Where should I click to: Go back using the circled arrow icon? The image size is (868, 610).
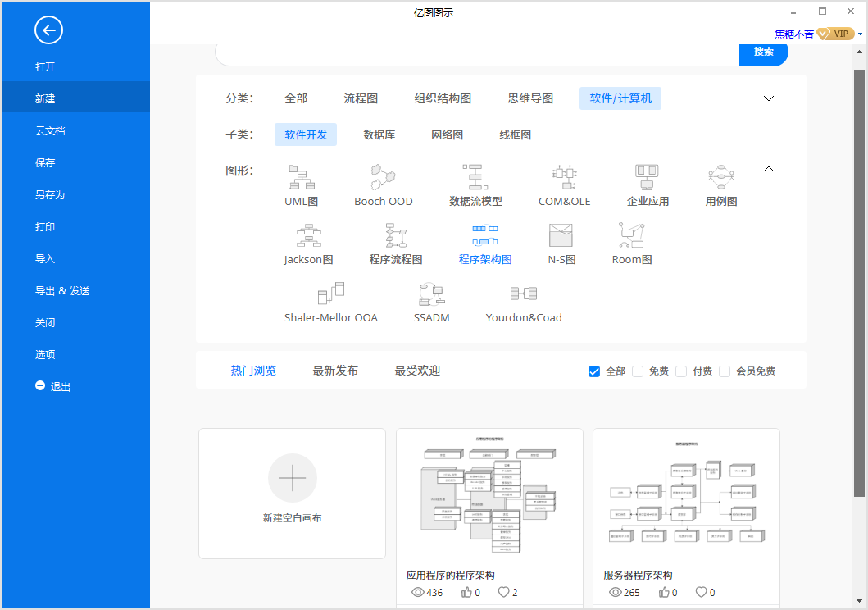pos(48,30)
